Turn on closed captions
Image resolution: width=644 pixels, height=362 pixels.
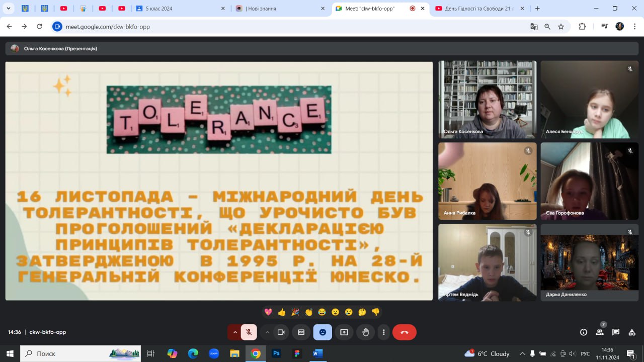coord(301,332)
